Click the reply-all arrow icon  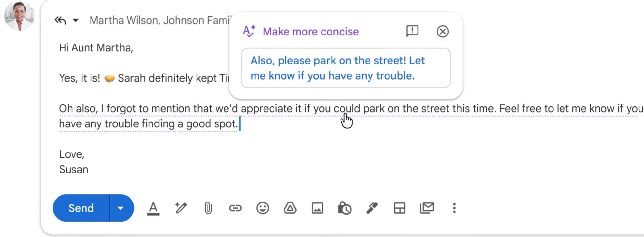[x=60, y=20]
